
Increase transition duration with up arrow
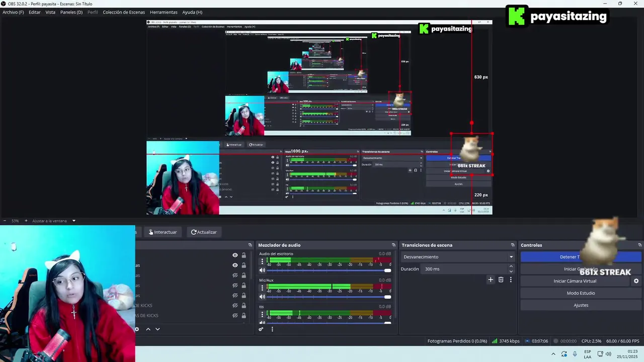click(x=511, y=266)
